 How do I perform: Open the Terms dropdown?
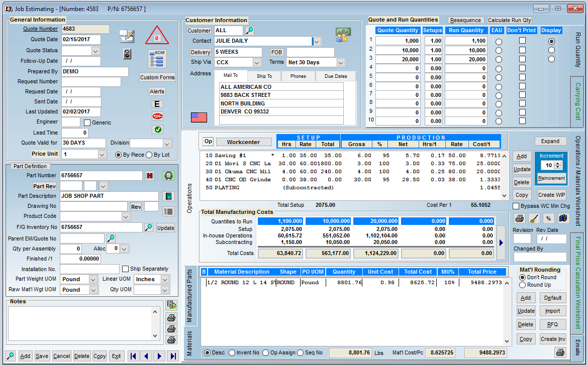341,63
